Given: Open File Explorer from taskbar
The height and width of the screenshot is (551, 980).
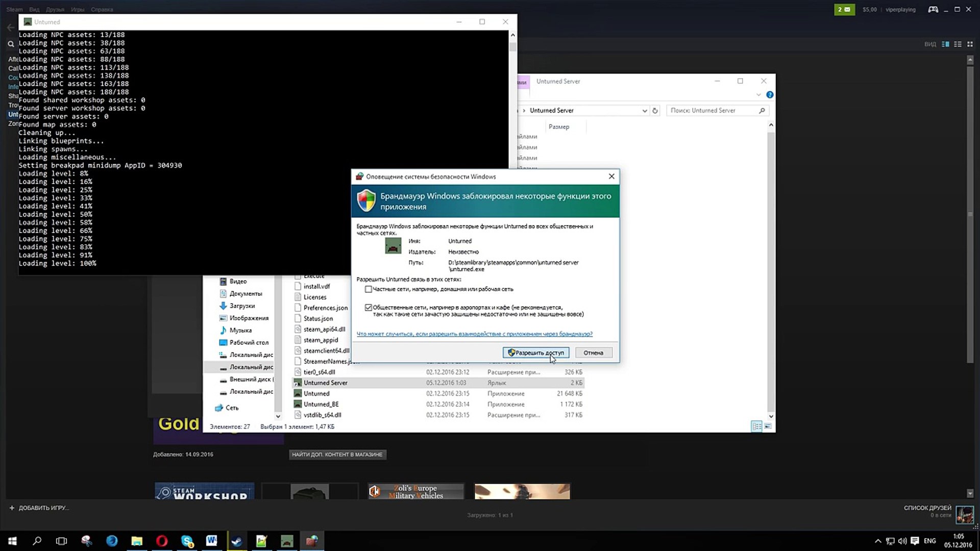Looking at the screenshot, I should [x=137, y=541].
